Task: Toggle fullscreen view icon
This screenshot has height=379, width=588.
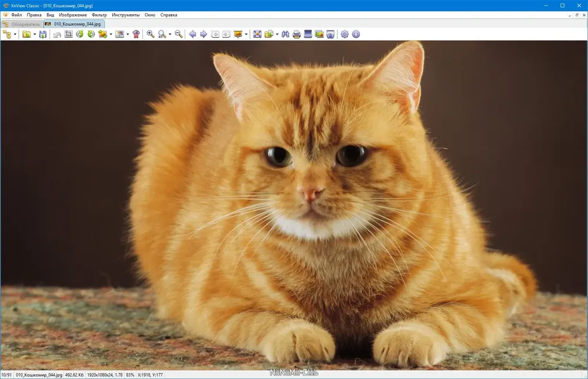Action: (x=258, y=35)
